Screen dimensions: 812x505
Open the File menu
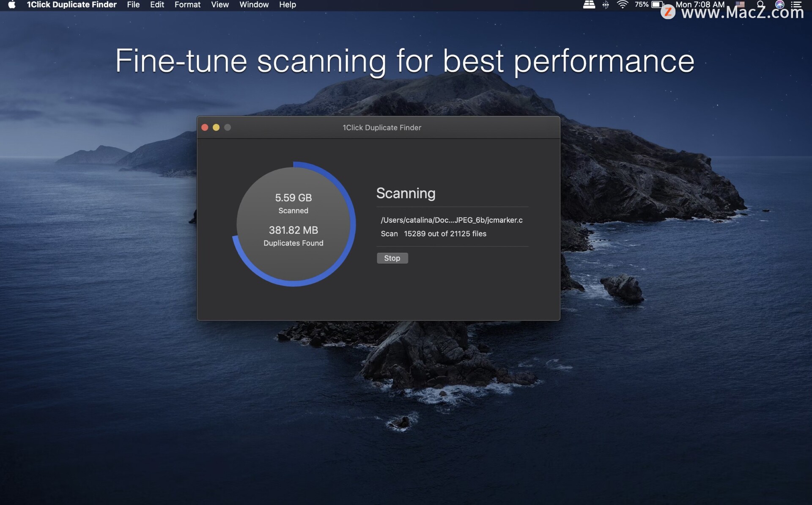coord(133,5)
